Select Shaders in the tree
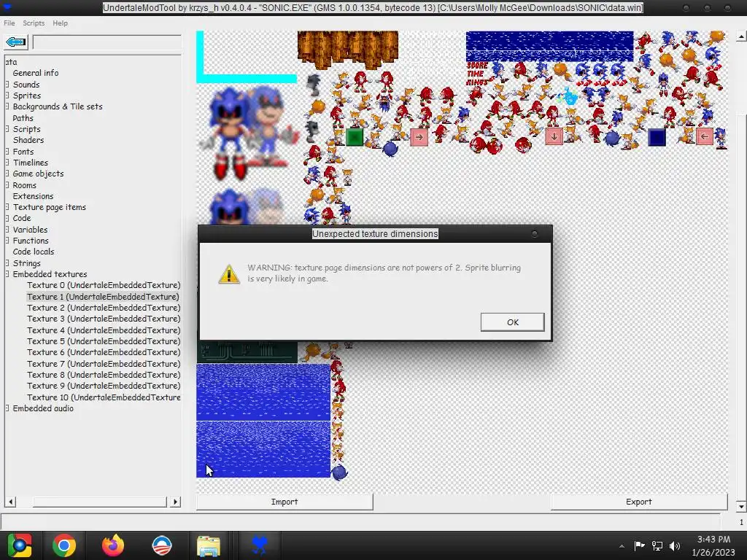Screen dimensions: 747x560 pos(28,140)
